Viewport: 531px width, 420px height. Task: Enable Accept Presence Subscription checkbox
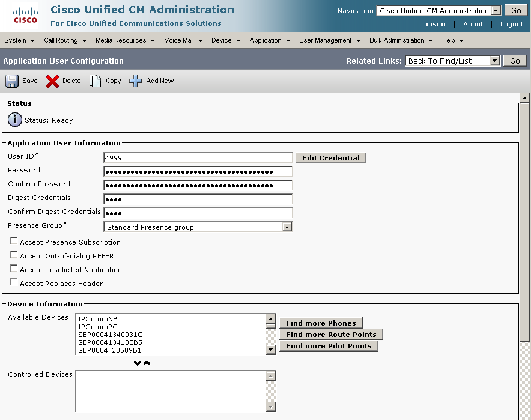(14, 241)
